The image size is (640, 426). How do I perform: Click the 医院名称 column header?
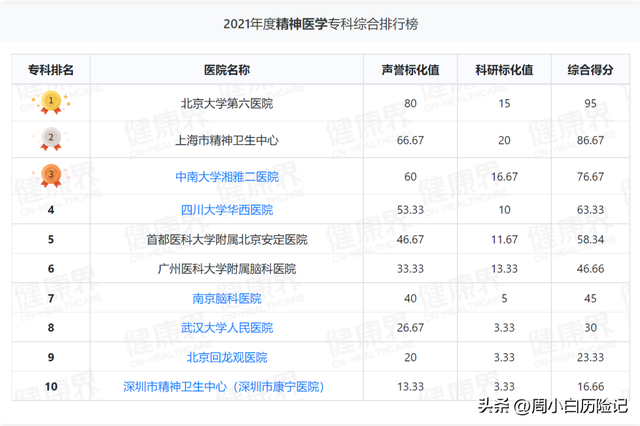point(227,70)
